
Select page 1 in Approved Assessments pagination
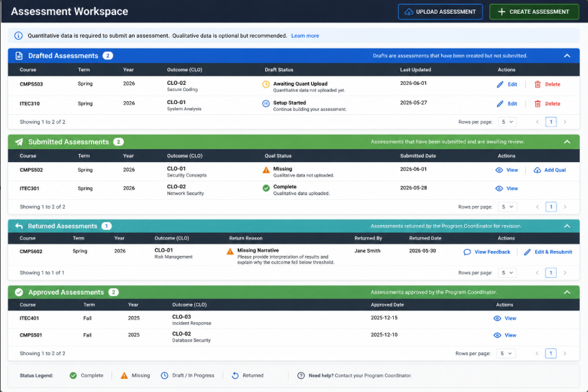pos(551,354)
